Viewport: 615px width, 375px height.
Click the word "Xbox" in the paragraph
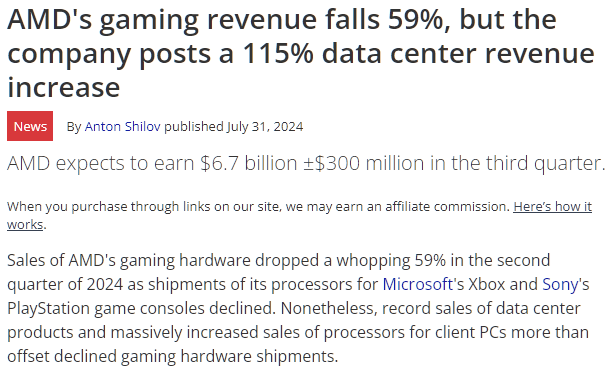point(487,284)
